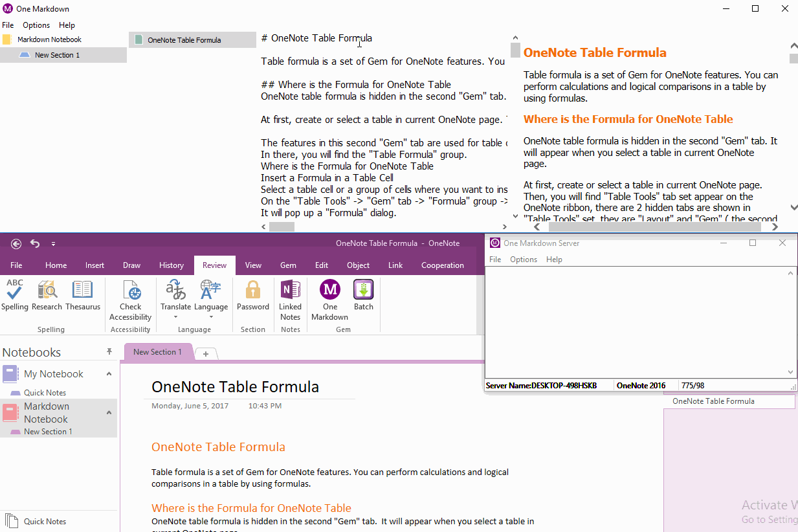Switch to the OneNote Home tab
Viewport: 798px width, 532px height.
point(56,265)
